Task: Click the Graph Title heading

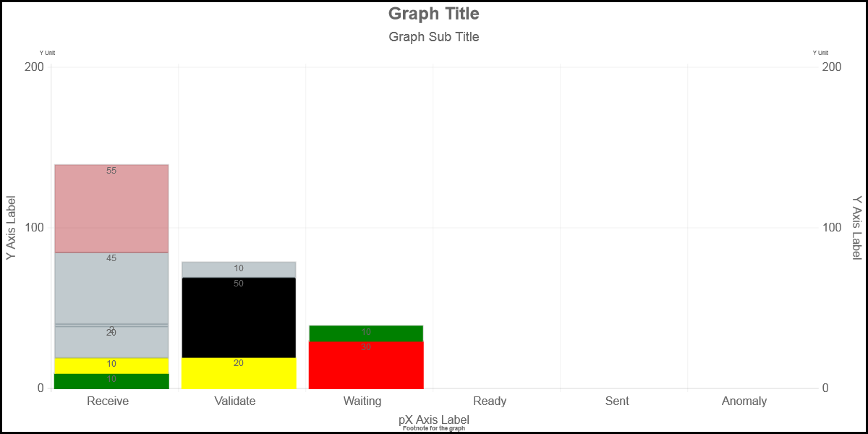Action: [434, 14]
